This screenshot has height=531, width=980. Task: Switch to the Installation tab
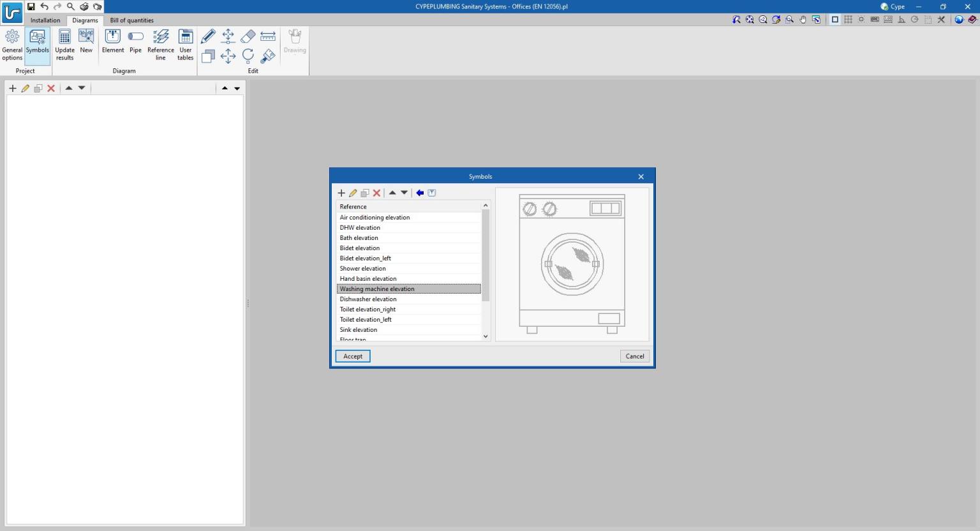coord(45,20)
